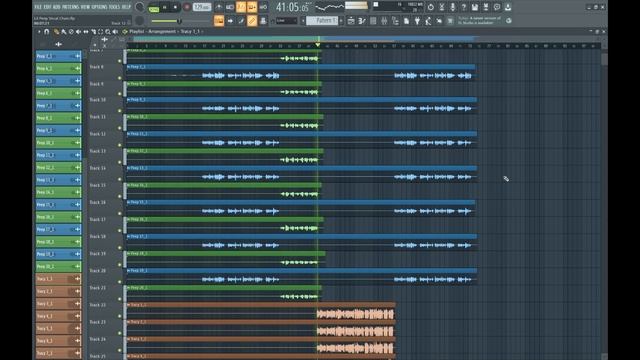Click the arrow next to pattern selector
The height and width of the screenshot is (360, 640).
342,20
